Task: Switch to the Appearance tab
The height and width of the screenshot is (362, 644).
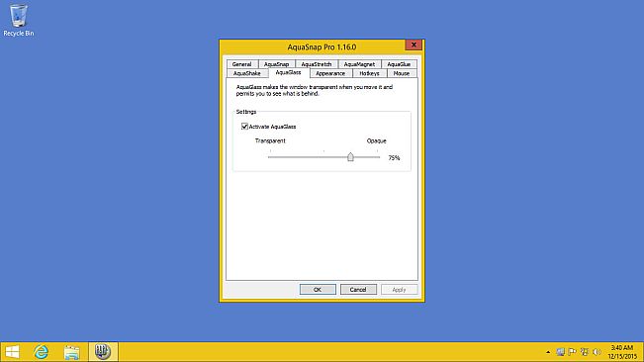Action: tap(330, 73)
